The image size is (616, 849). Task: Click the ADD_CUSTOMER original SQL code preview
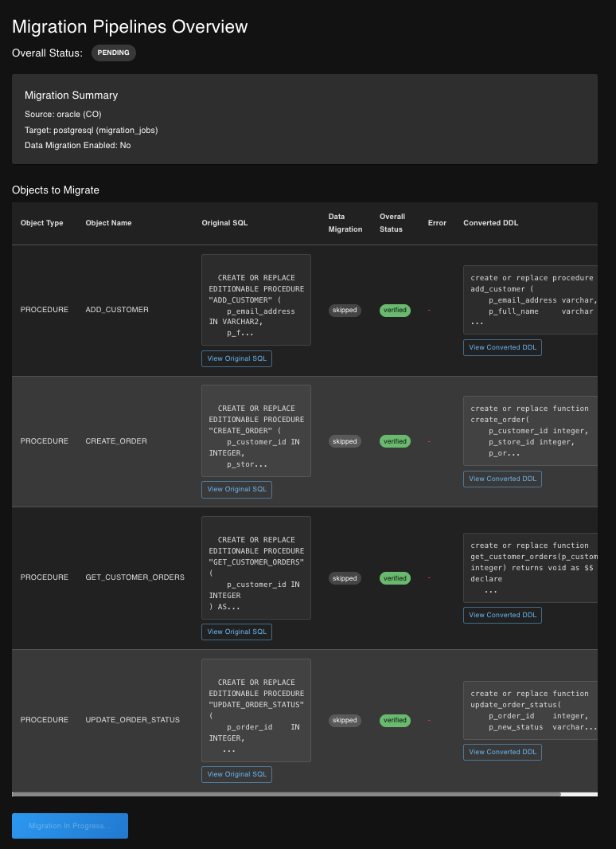coord(255,299)
